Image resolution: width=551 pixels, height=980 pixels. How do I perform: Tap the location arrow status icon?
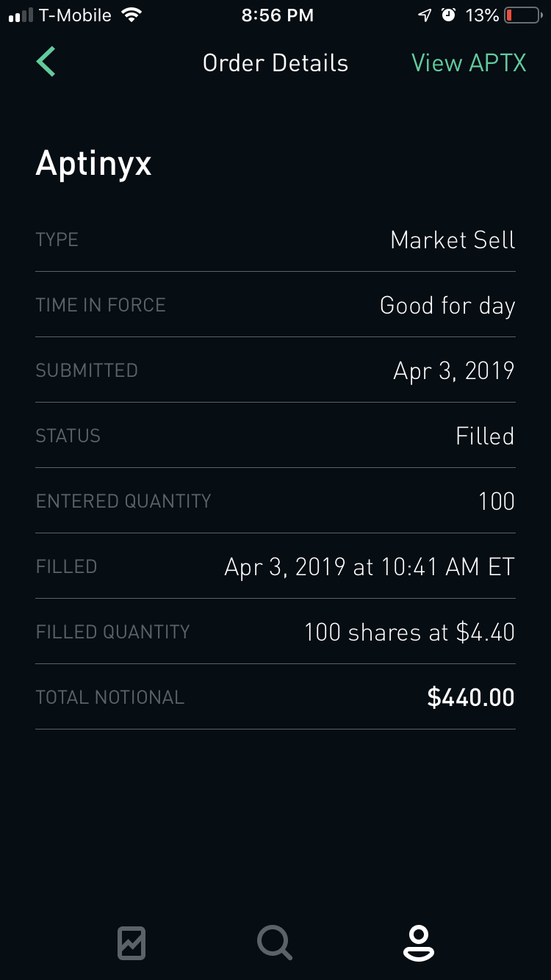425,15
